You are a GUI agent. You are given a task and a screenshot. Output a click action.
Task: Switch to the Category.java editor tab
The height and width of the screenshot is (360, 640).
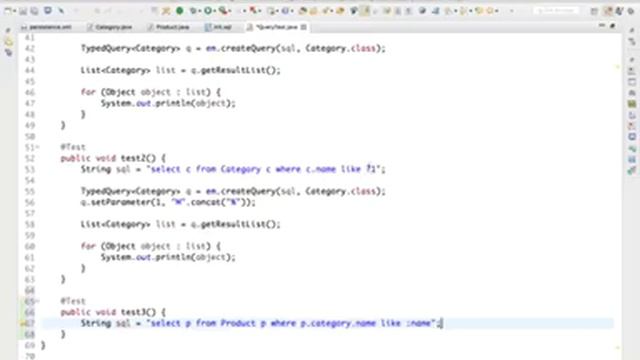click(109, 27)
